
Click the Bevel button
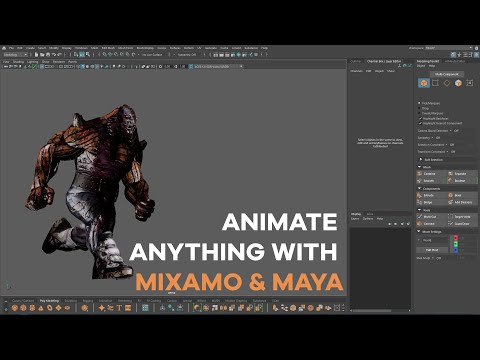(x=462, y=195)
